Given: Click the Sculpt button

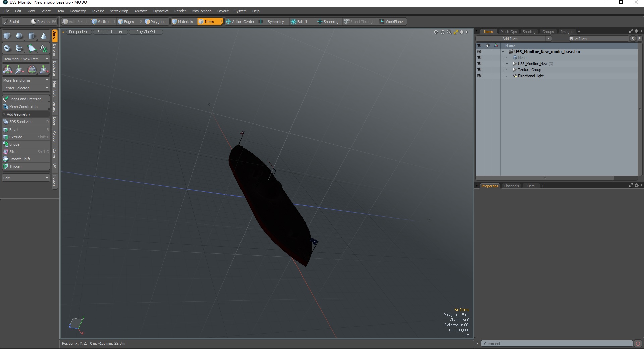Looking at the screenshot, I should [15, 22].
